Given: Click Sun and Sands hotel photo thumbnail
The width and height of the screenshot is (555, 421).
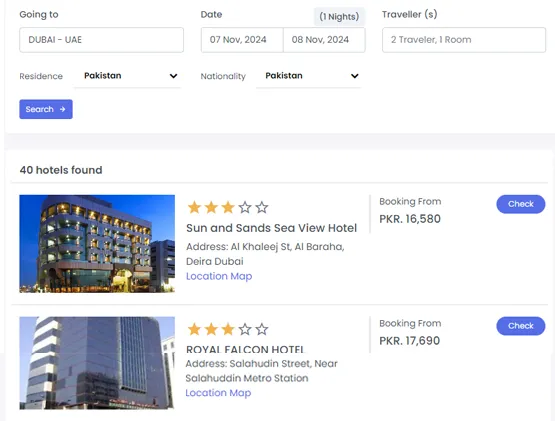Looking at the screenshot, I should click(97, 244).
